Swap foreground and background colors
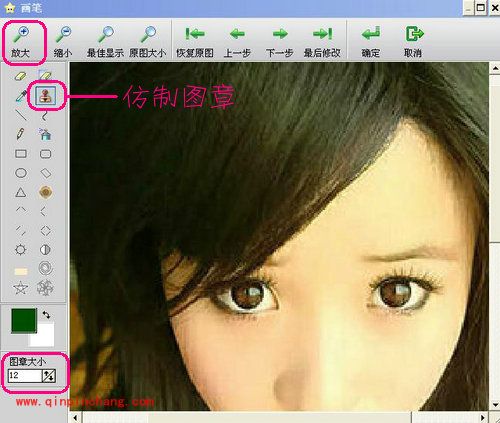Viewport: 500px width, 423px height. 46,315
